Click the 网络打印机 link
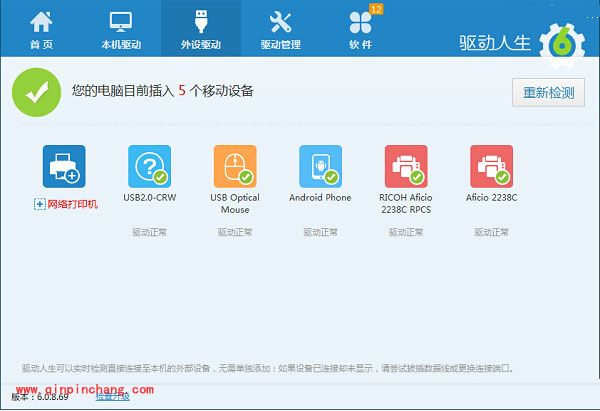Image resolution: width=600 pixels, height=411 pixels. coord(72,204)
